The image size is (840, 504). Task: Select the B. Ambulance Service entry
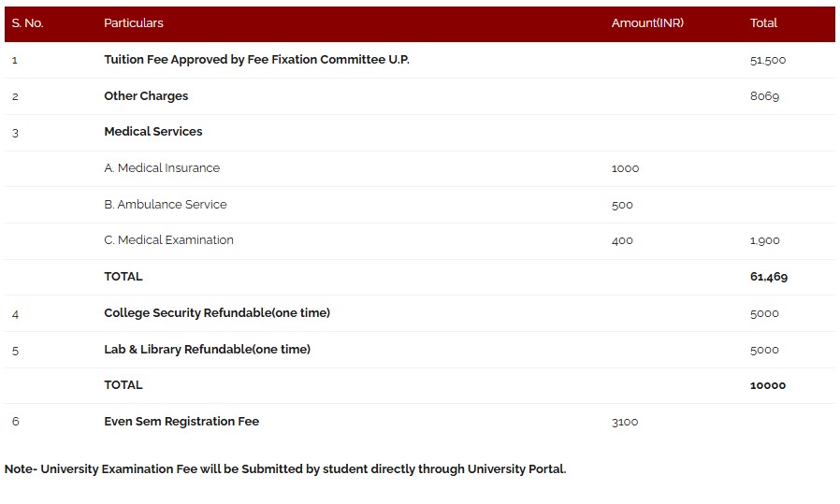[166, 205]
